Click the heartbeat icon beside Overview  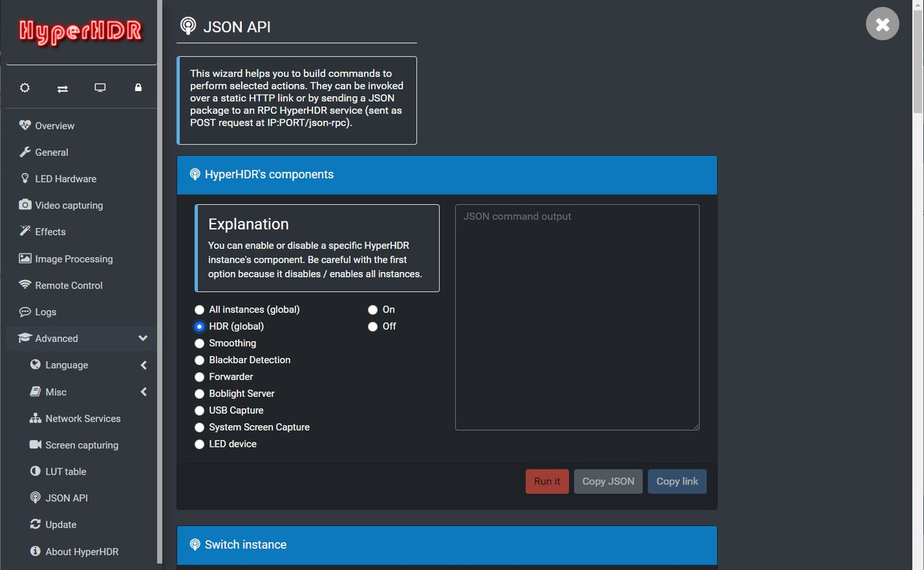pos(25,125)
